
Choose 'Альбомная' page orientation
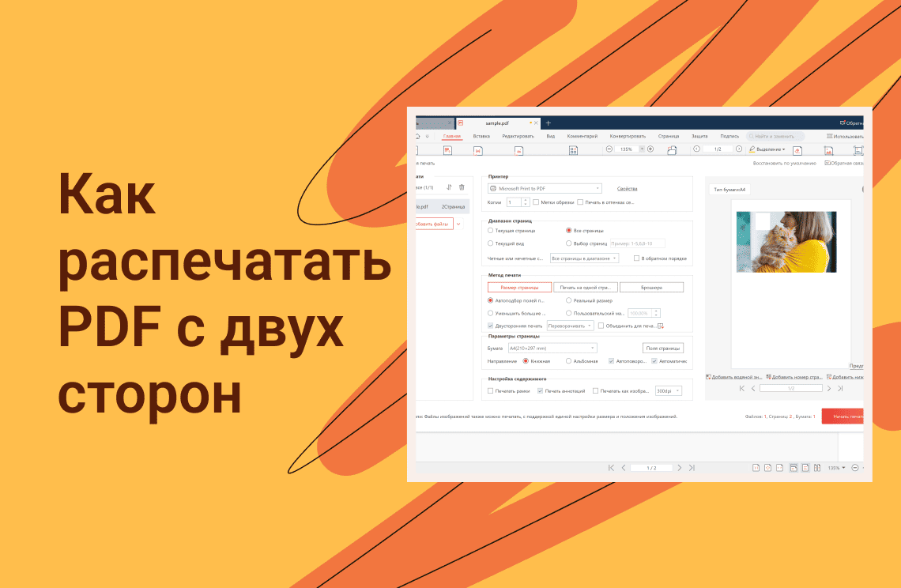[x=568, y=361]
